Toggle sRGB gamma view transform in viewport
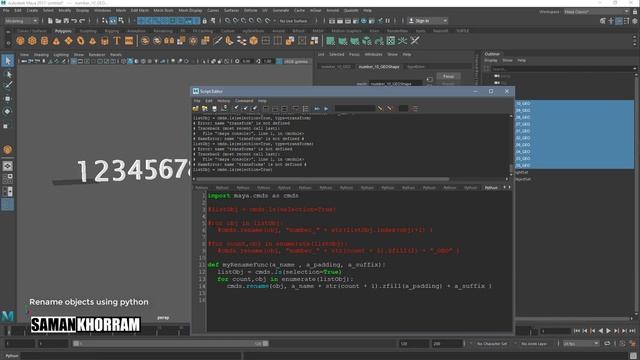640x360 pixels. click(x=279, y=61)
